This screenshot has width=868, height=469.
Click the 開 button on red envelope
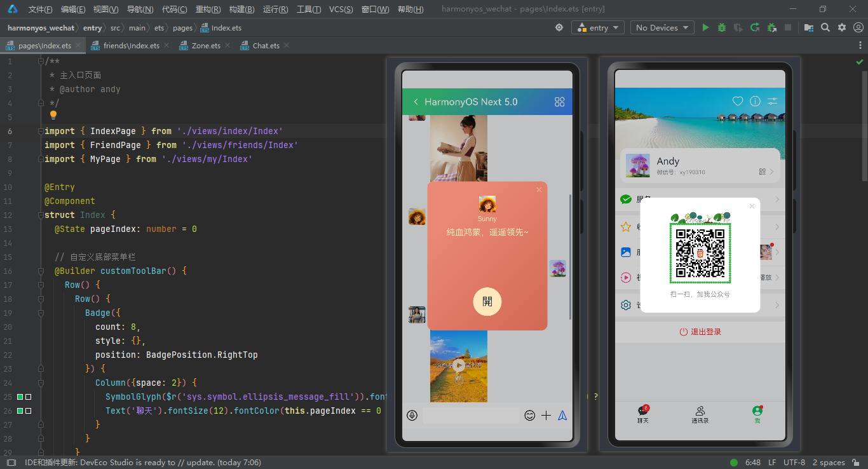pyautogui.click(x=487, y=301)
